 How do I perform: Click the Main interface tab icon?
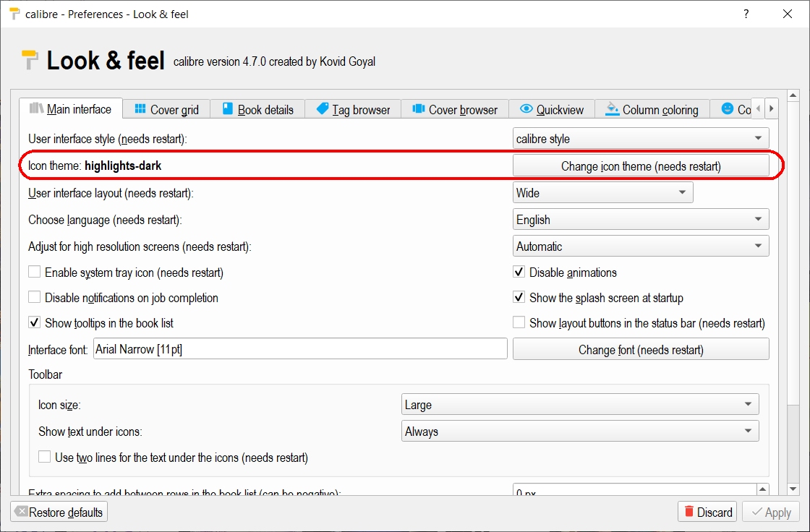pyautogui.click(x=36, y=109)
